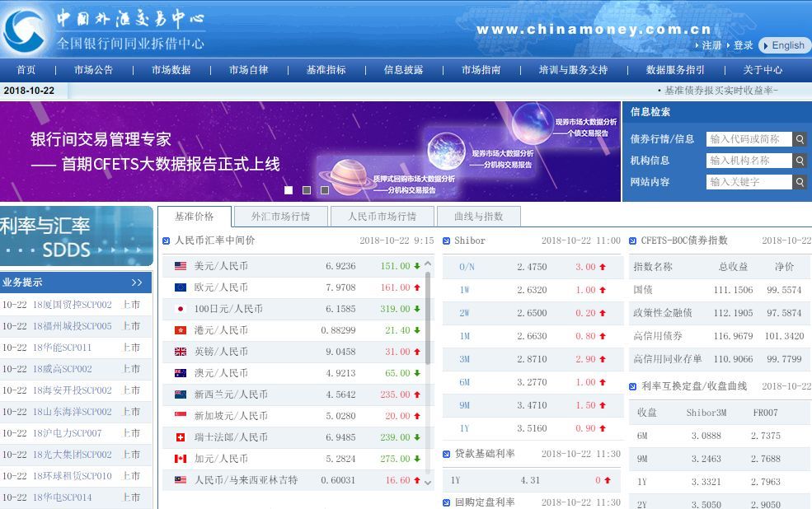Click the CFETS logo at top left

[x=25, y=31]
